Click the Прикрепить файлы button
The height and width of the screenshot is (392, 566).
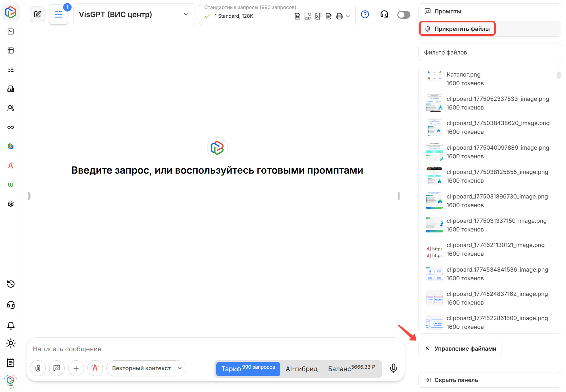coord(457,28)
